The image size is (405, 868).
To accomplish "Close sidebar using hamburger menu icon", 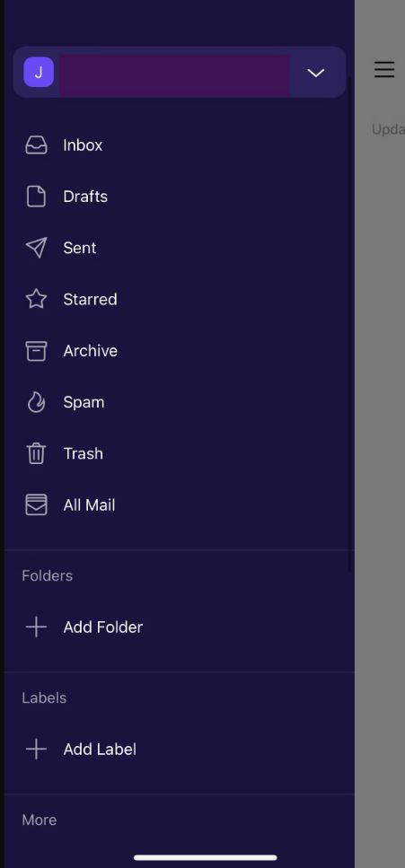I will 384,70.
